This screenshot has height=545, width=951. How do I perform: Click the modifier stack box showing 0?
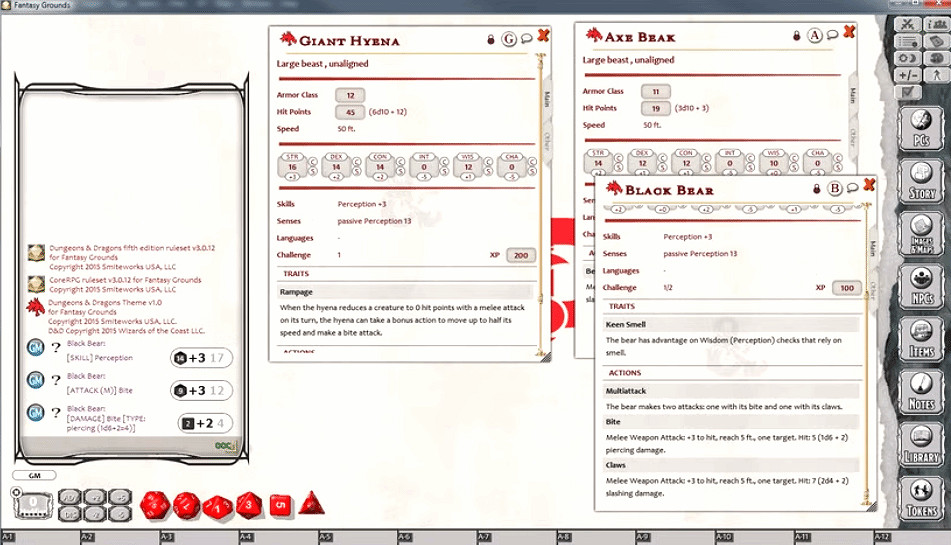coord(33,503)
